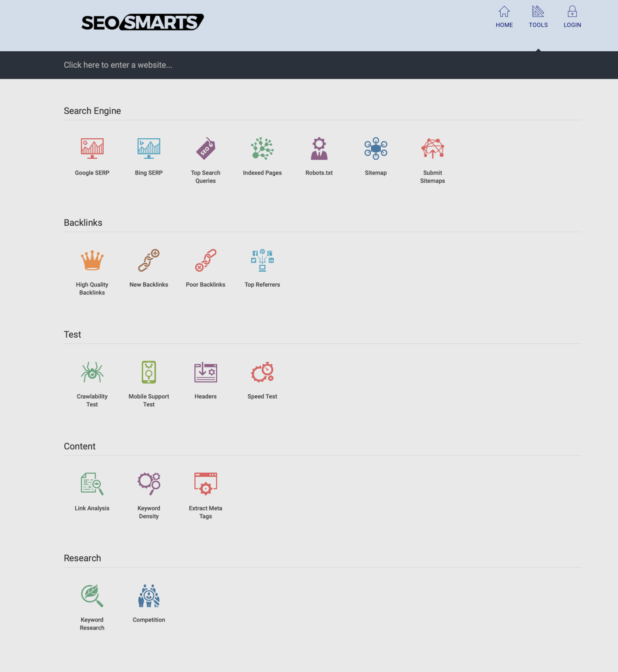Open the Top Referrers icon
Screen dimensions: 618x672
(x=262, y=260)
